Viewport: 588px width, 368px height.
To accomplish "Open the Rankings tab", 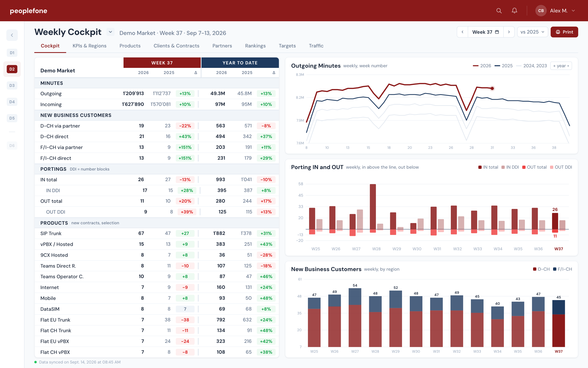I will [x=255, y=46].
